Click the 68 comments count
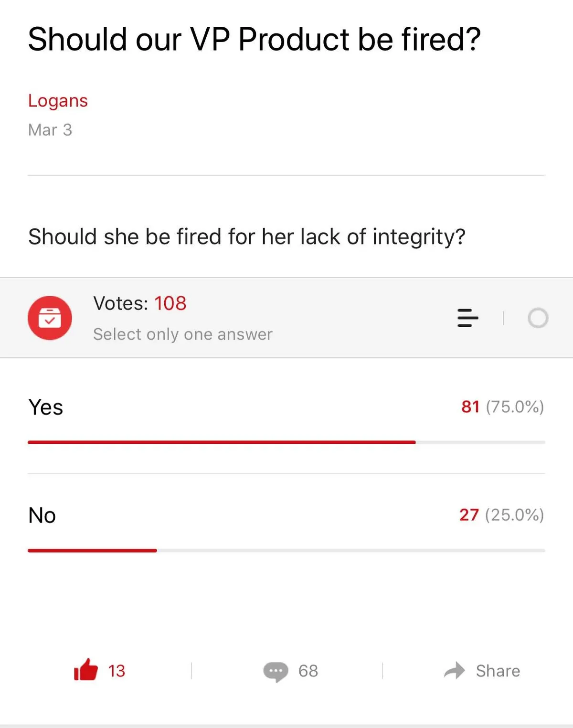Viewport: 573px width, 728px height. tap(308, 671)
